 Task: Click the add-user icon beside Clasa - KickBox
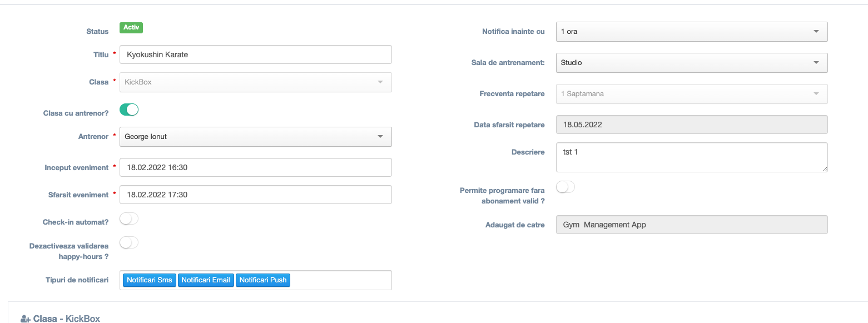(26, 319)
